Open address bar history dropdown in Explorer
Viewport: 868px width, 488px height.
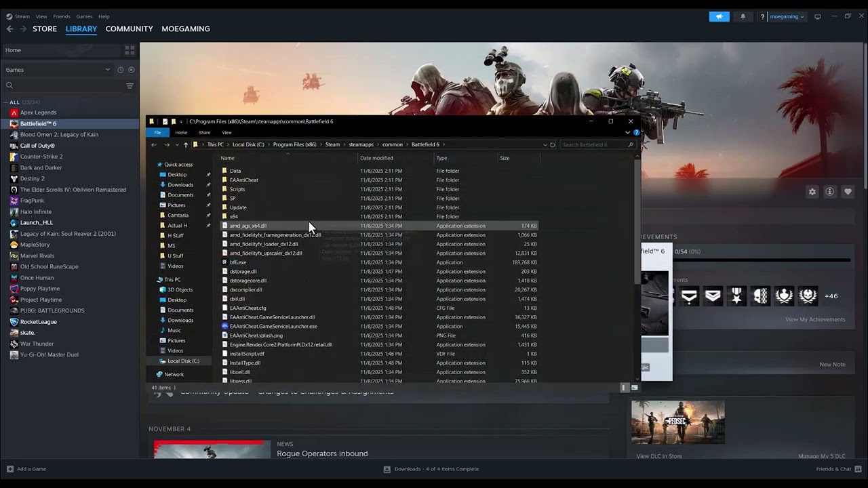[545, 144]
